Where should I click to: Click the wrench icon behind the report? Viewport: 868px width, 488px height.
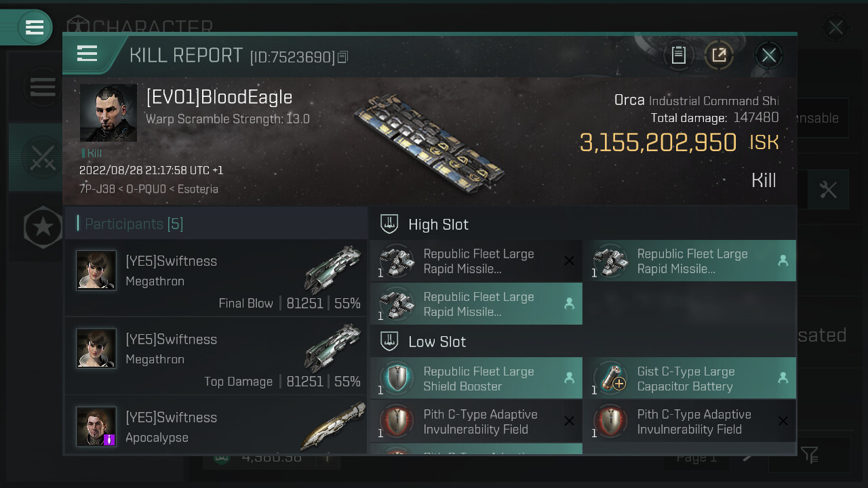point(828,190)
